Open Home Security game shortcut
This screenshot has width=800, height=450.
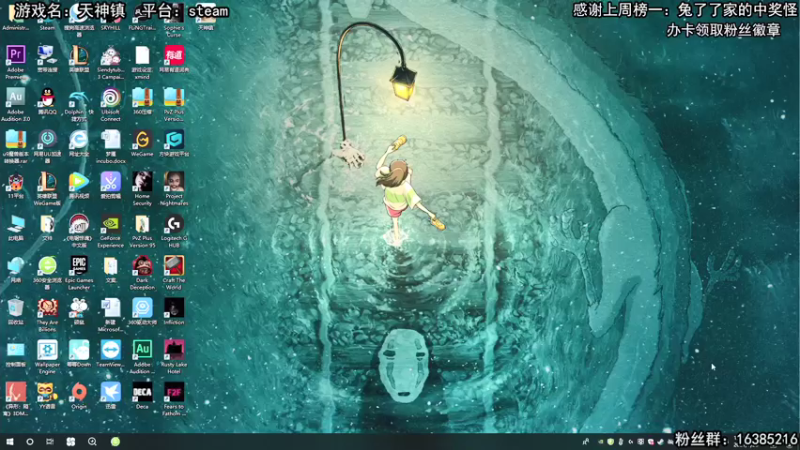pyautogui.click(x=142, y=182)
